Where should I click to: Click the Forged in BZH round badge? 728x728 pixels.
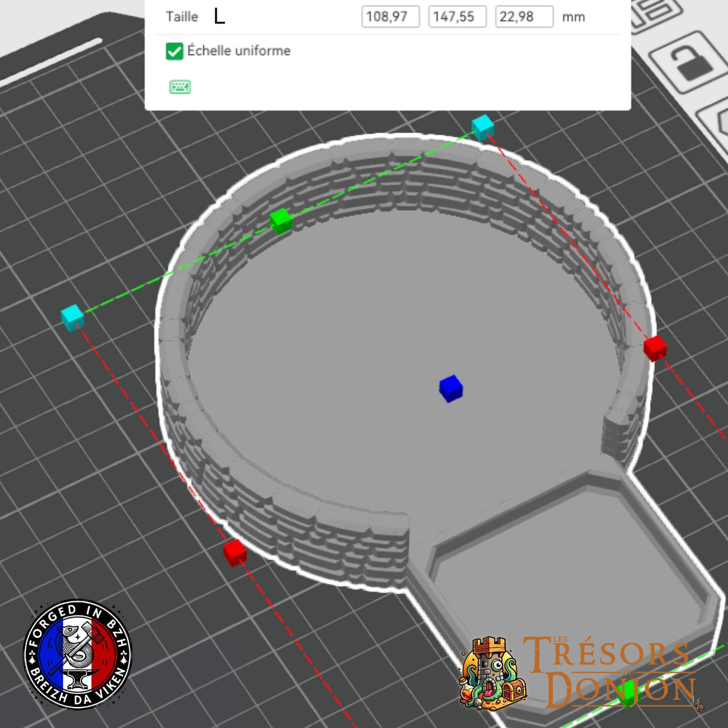pos(77,654)
